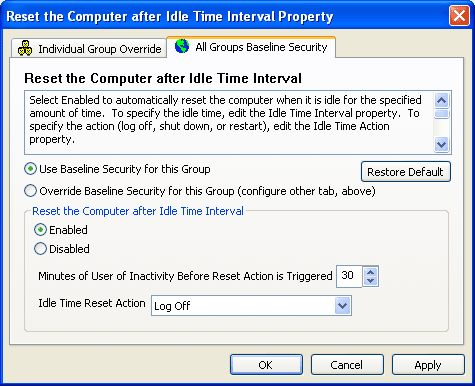Click description scrollbar up arrow
The width and height of the screenshot is (475, 386).
coord(442,100)
